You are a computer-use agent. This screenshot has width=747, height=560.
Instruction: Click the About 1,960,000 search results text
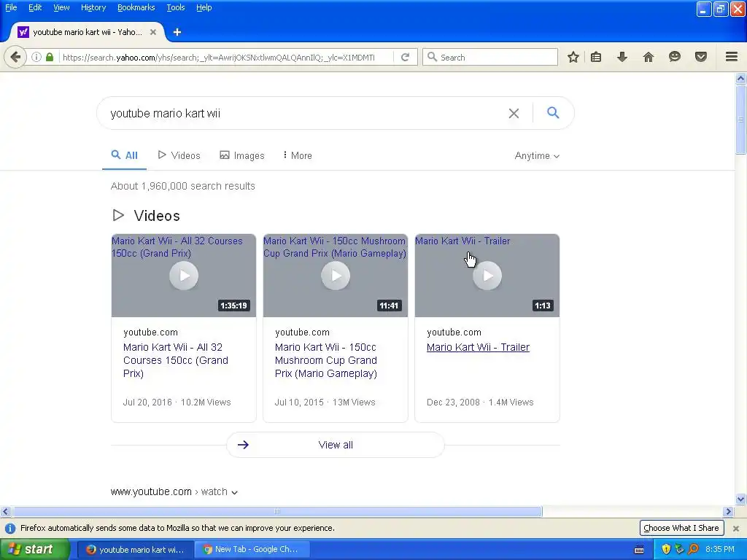[183, 186]
